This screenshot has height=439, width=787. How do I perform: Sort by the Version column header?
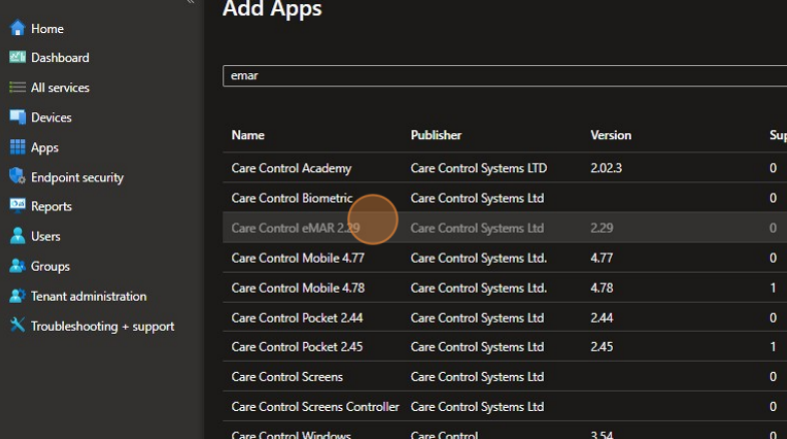pyautogui.click(x=610, y=135)
